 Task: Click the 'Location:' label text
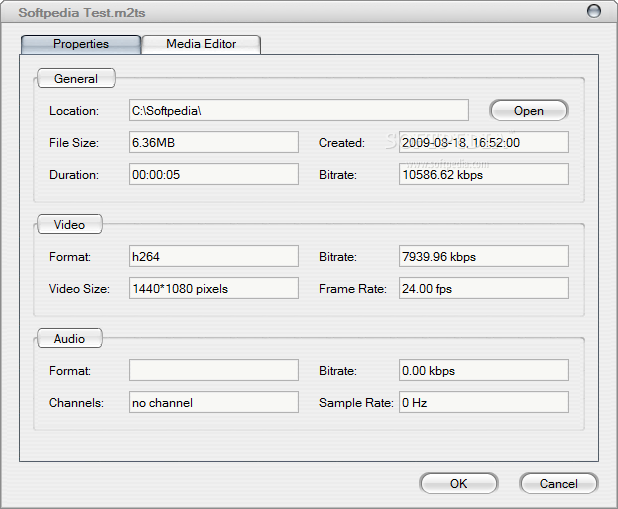tap(74, 111)
